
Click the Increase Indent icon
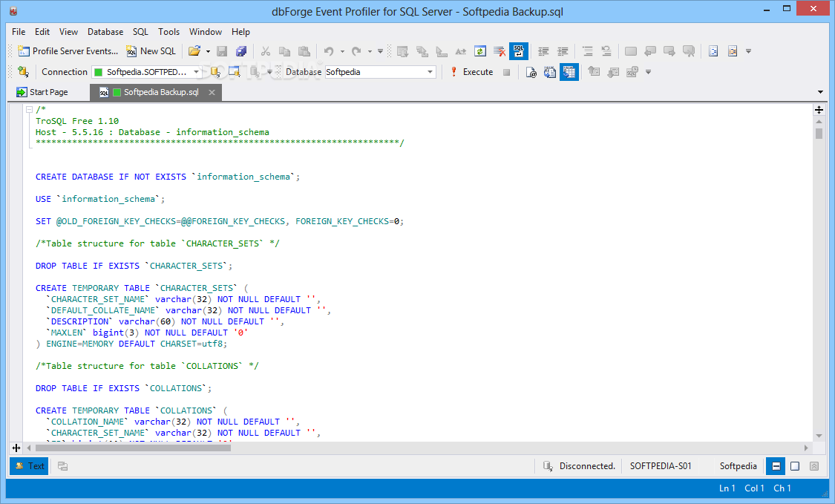pos(563,51)
